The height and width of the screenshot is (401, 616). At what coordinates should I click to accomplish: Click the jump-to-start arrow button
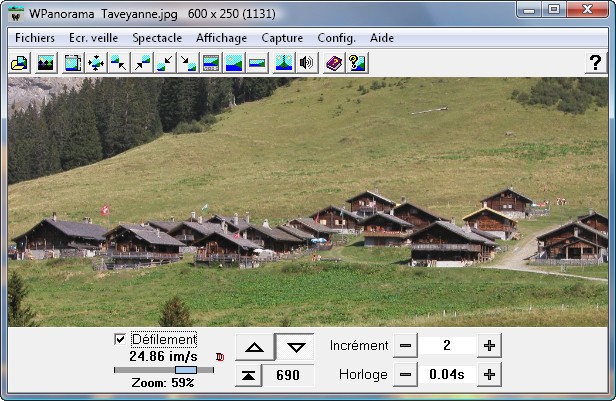pyautogui.click(x=248, y=375)
